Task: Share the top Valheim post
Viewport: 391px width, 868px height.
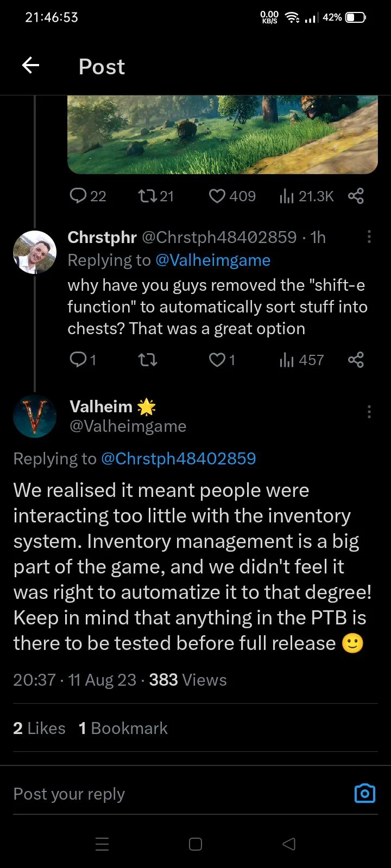Action: click(x=356, y=196)
